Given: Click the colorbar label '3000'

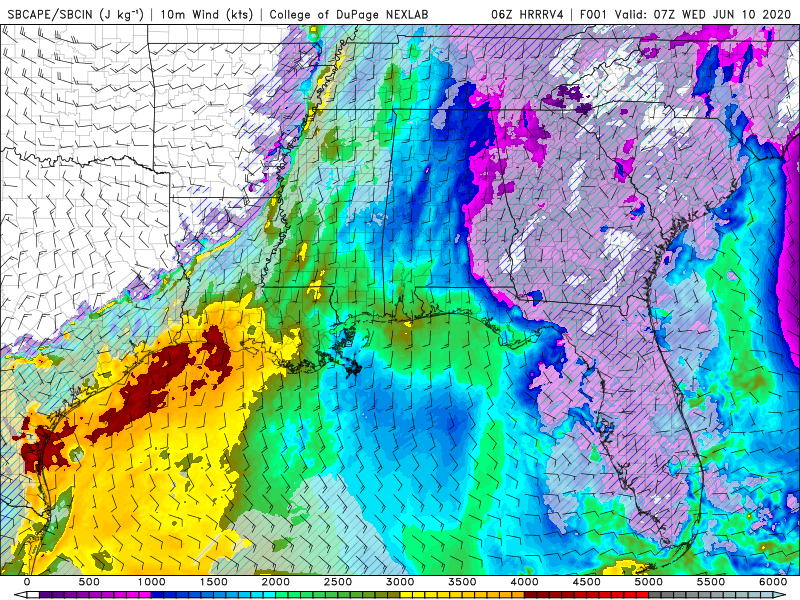Looking at the screenshot, I should tap(401, 582).
